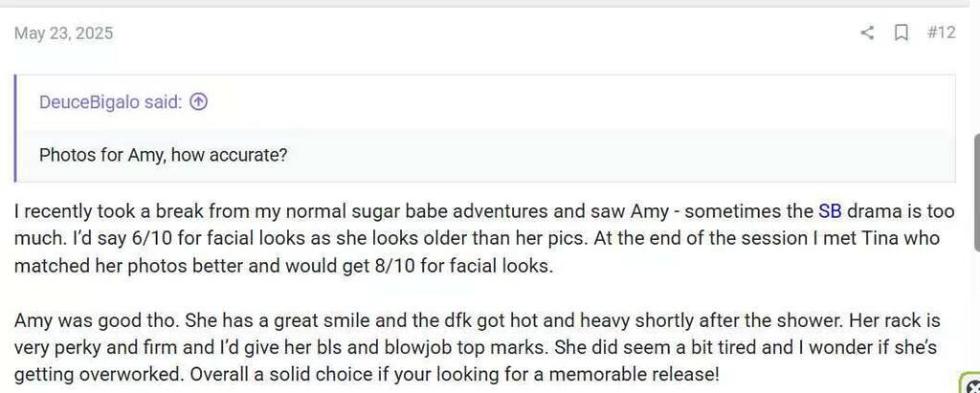
Task: Open the #12 post permalink
Action: coord(941,33)
